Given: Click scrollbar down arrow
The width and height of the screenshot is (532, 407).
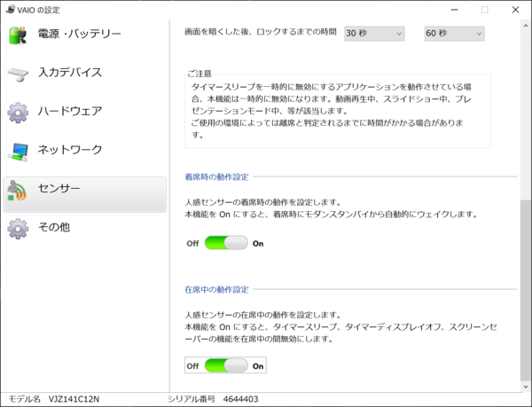Looking at the screenshot, I should click(526, 387).
